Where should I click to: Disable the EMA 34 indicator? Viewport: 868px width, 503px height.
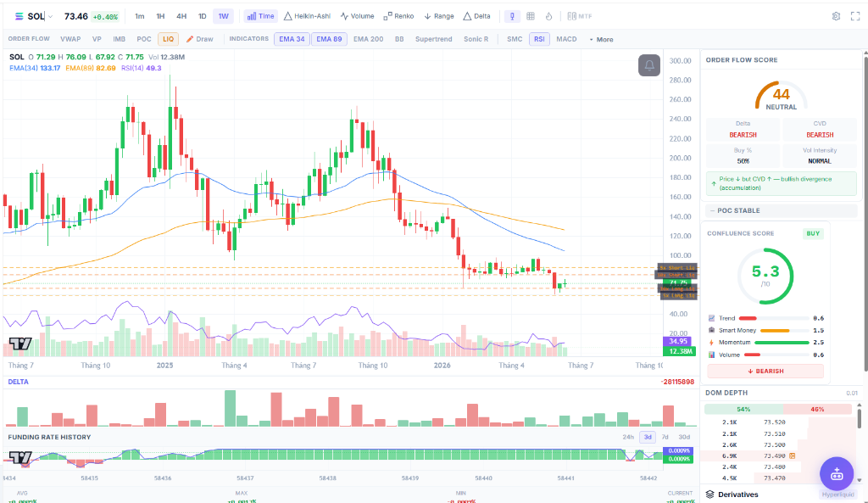coord(292,39)
